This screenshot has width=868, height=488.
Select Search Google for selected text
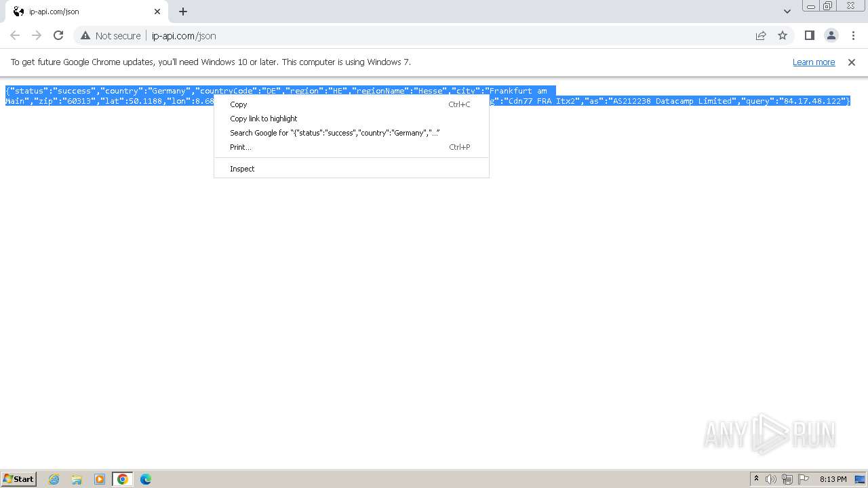pos(351,133)
